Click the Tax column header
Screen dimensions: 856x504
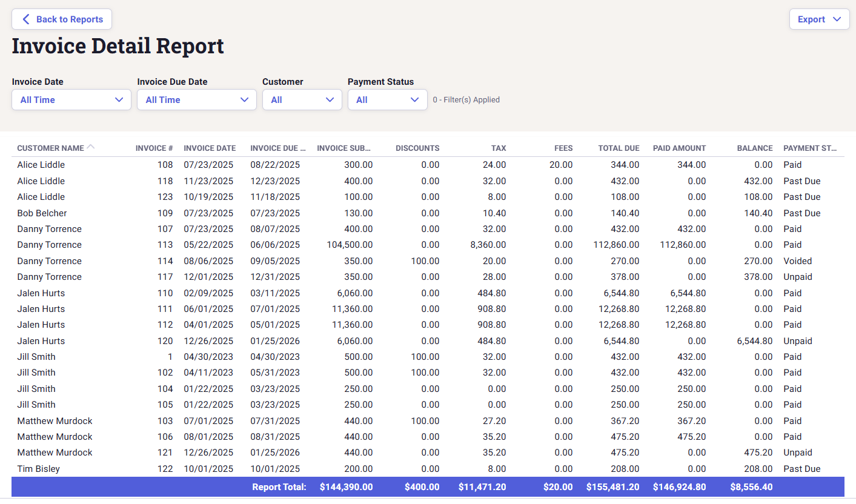(499, 148)
